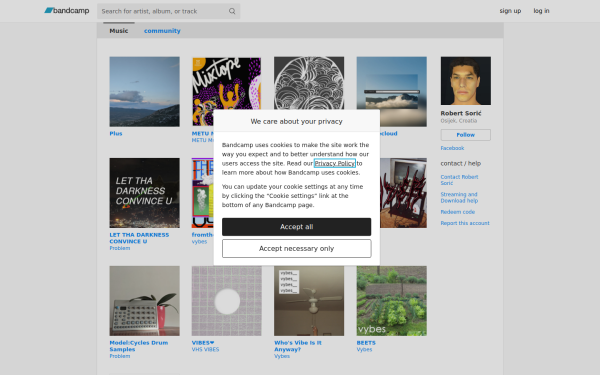Click the Follow button
This screenshot has width=600, height=375.
(465, 135)
